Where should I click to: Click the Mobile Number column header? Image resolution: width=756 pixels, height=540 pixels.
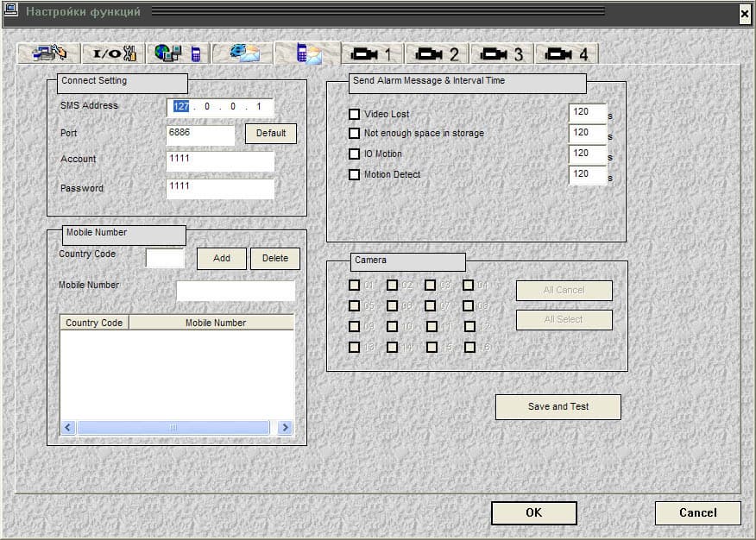(211, 323)
